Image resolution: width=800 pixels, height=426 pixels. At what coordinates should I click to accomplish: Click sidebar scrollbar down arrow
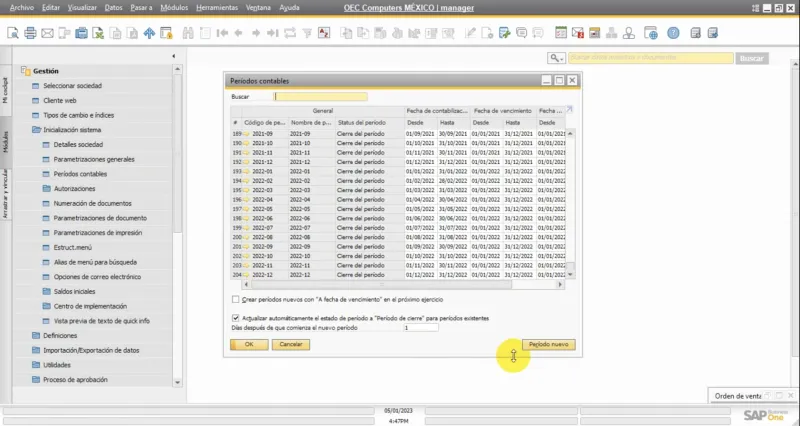(177, 382)
